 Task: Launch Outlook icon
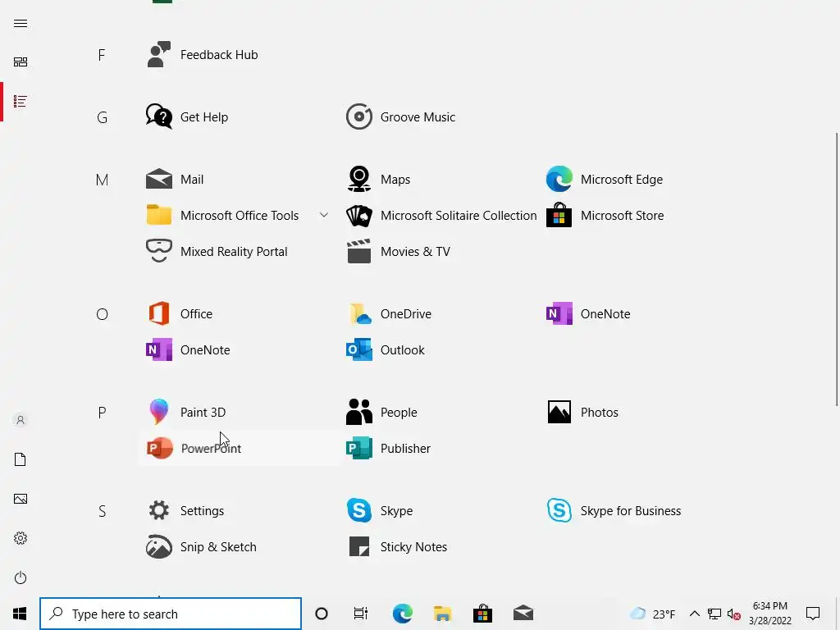(359, 349)
